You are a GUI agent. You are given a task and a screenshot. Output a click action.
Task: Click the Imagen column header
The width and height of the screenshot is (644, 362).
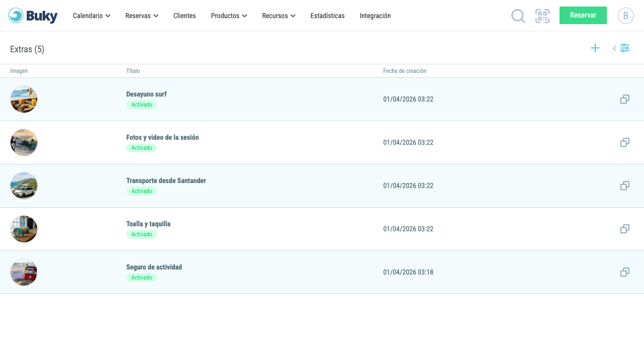[x=19, y=71]
